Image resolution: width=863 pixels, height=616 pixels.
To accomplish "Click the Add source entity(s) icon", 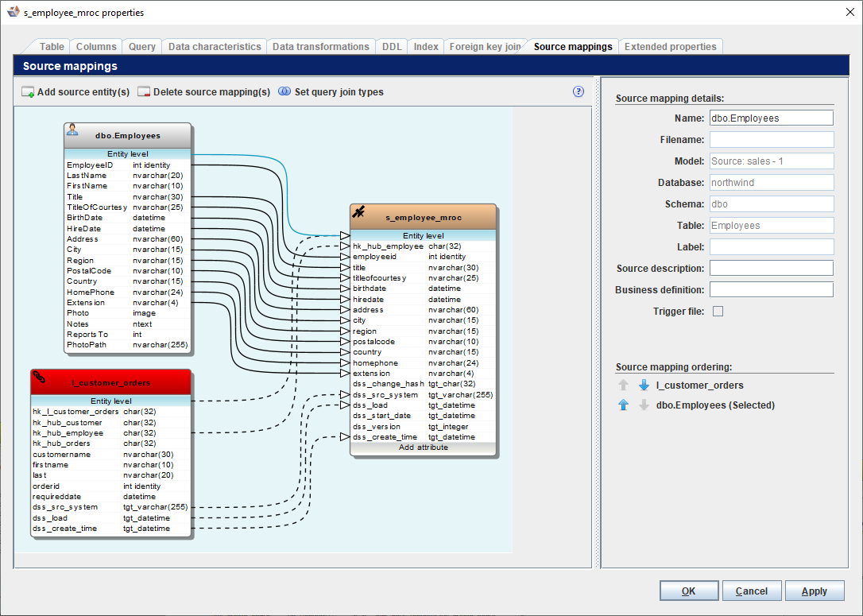I will click(x=28, y=92).
